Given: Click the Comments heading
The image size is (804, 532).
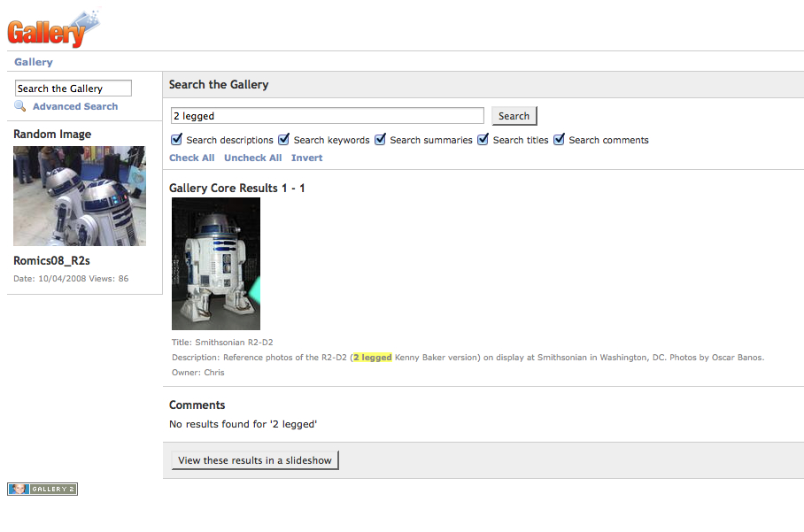Looking at the screenshot, I should point(197,405).
